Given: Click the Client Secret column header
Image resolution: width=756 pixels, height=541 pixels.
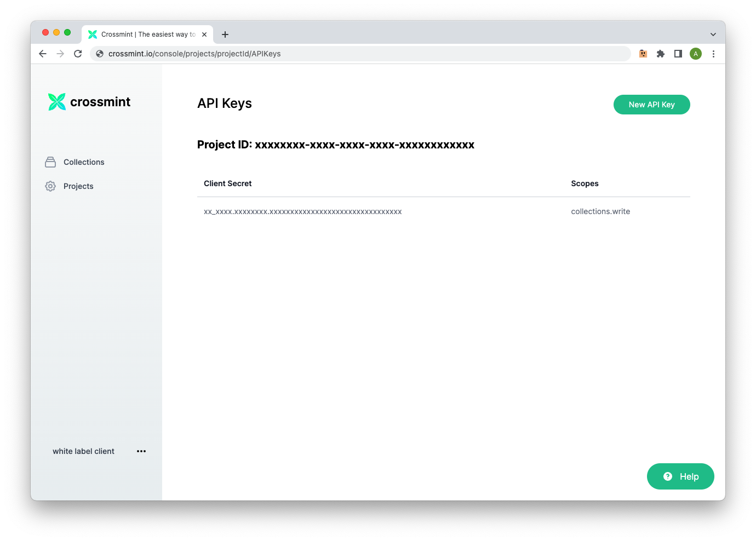Looking at the screenshot, I should 228,183.
